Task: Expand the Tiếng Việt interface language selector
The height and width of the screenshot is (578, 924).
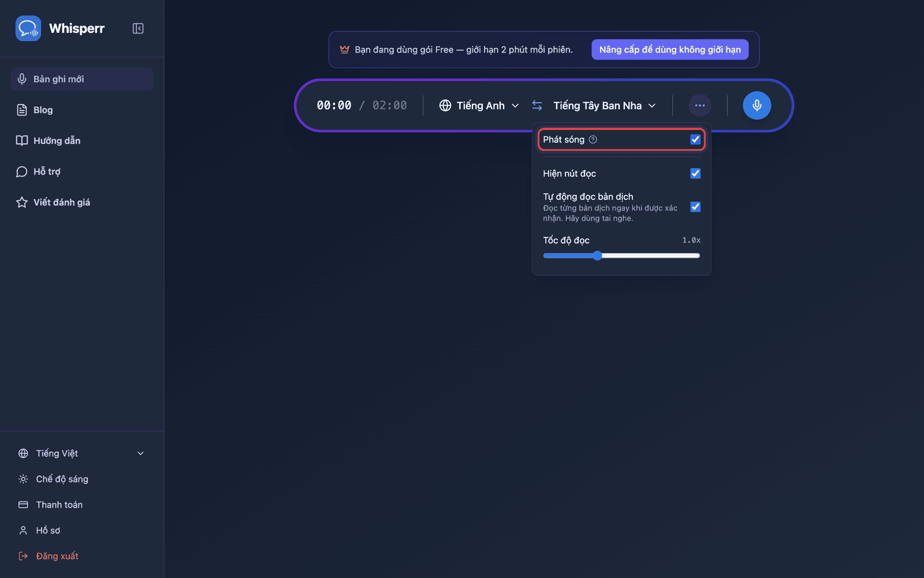Action: click(82, 454)
